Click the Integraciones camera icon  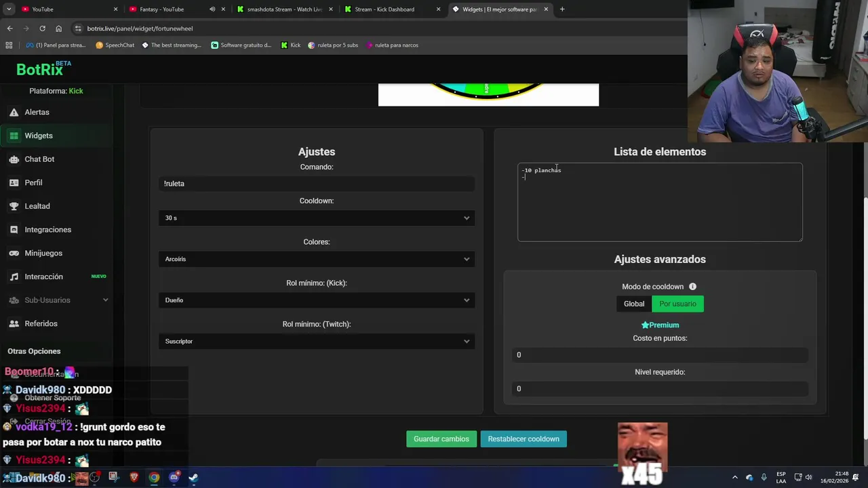14,230
